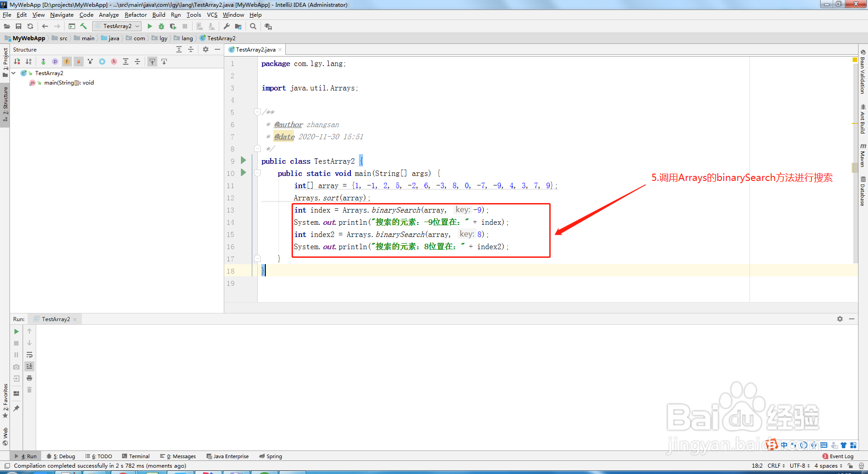Image resolution: width=868 pixels, height=474 pixels.
Task: Restore layout in the Run panel
Action: click(x=16, y=393)
